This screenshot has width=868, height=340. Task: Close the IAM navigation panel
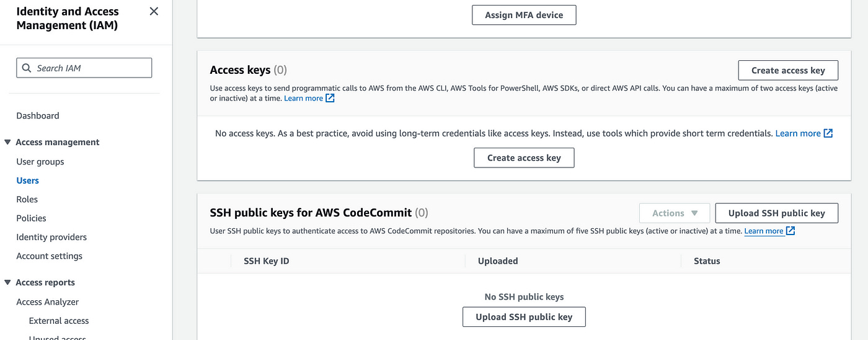point(154,11)
